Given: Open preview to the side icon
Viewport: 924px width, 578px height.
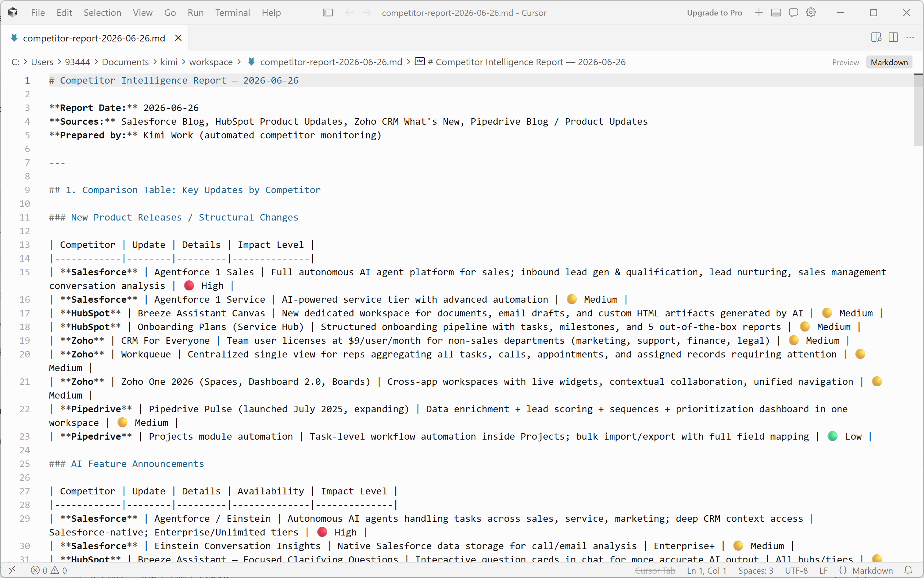Looking at the screenshot, I should tap(876, 37).
